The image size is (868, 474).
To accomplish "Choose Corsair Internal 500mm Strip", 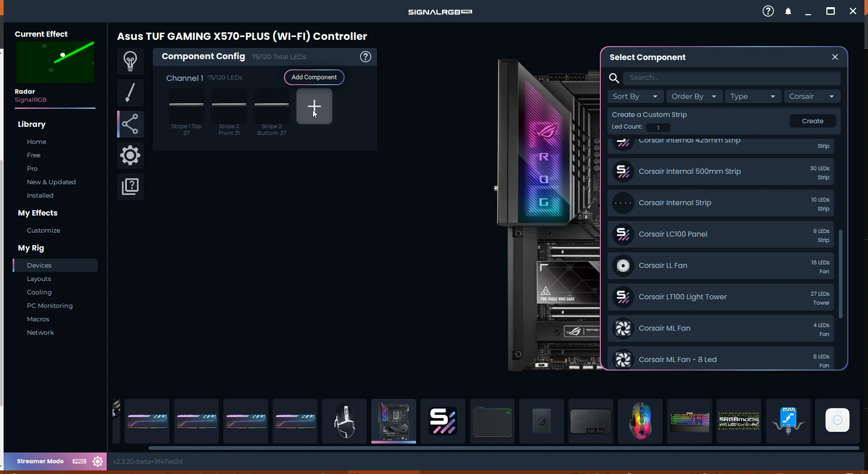I will (720, 172).
